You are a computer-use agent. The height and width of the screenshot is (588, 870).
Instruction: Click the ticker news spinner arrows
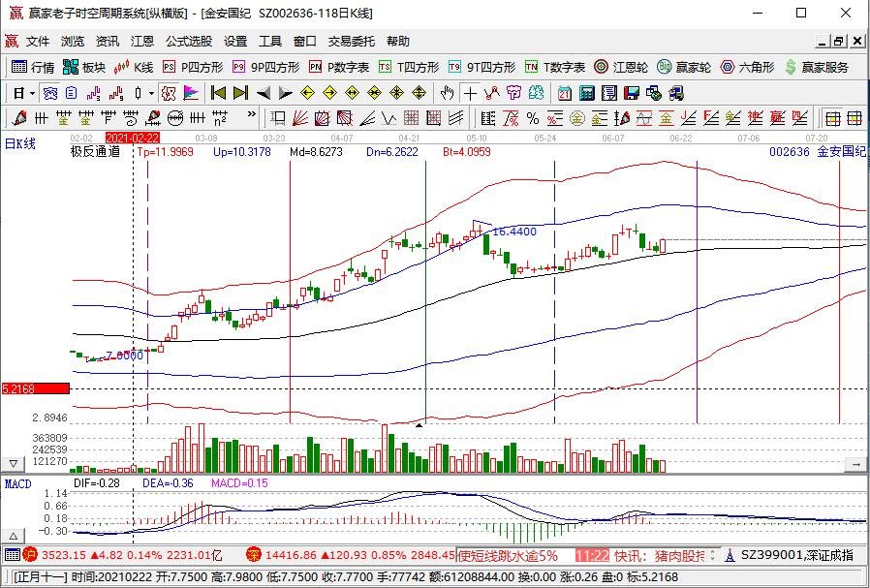714,555
